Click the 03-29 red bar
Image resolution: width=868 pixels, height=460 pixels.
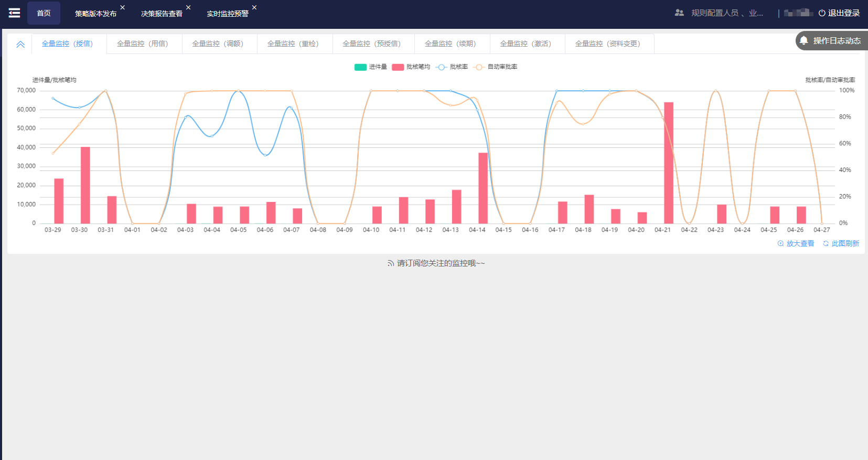59,201
